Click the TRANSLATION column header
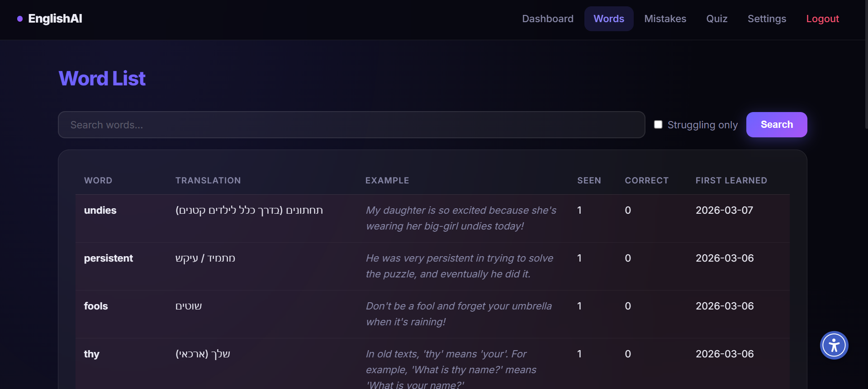Viewport: 868px width, 389px height. (x=208, y=181)
